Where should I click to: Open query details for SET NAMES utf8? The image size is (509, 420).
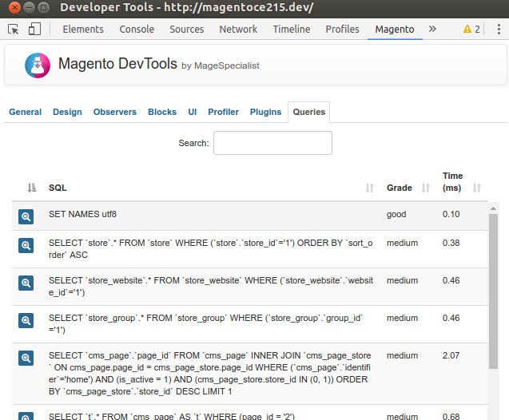26,216
